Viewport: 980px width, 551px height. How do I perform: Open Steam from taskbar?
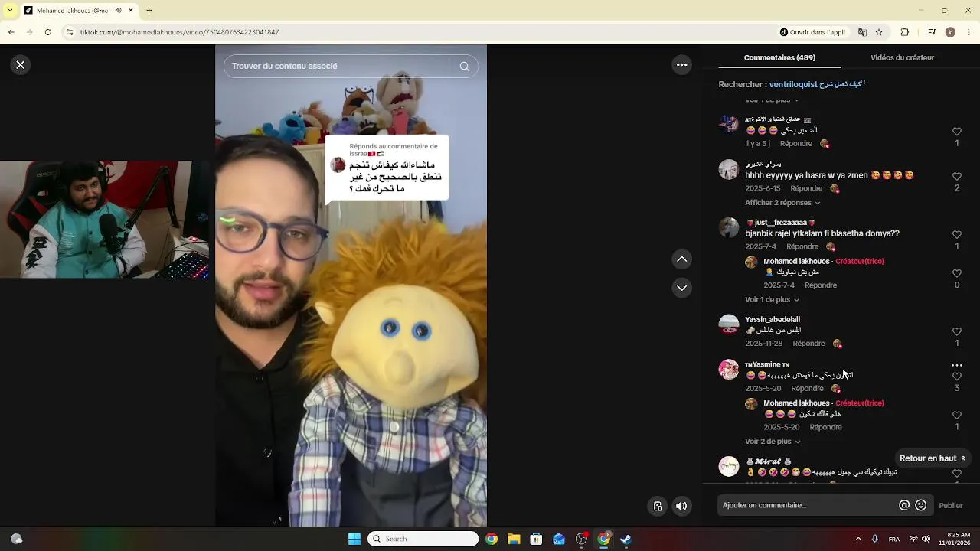(626, 539)
